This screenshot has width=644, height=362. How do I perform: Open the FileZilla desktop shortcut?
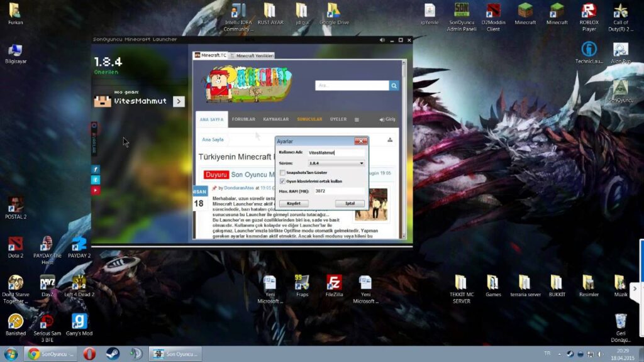334,283
